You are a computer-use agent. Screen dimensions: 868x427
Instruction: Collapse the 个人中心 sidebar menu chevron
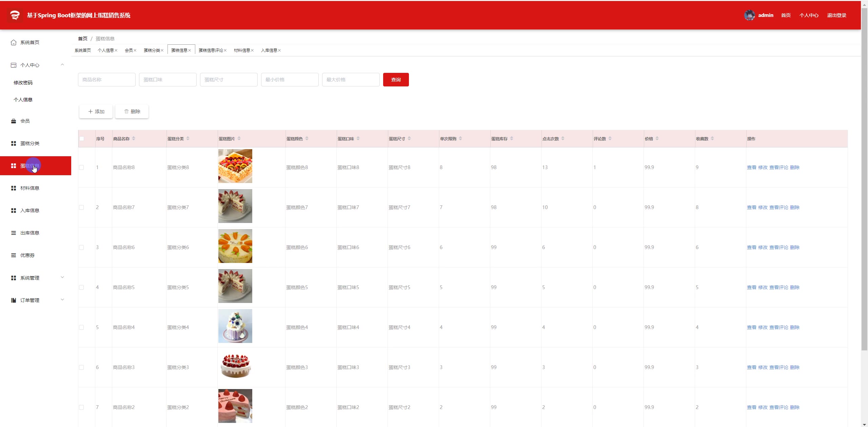point(62,65)
